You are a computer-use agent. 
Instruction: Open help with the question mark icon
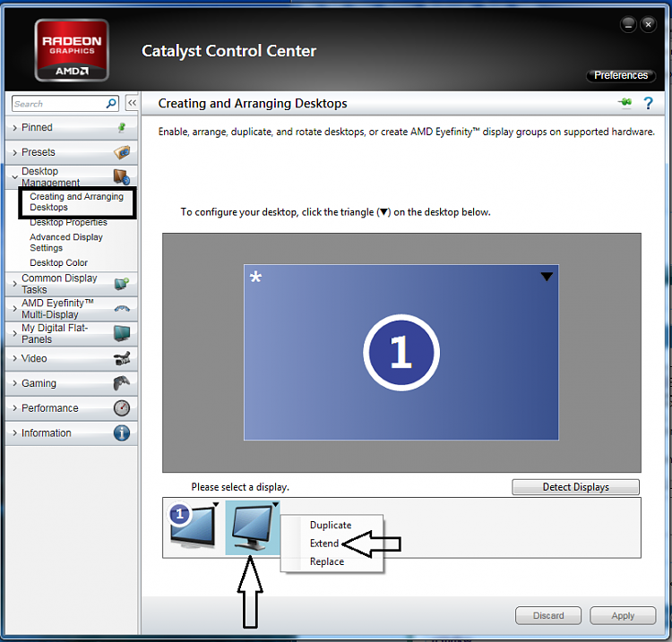point(648,103)
